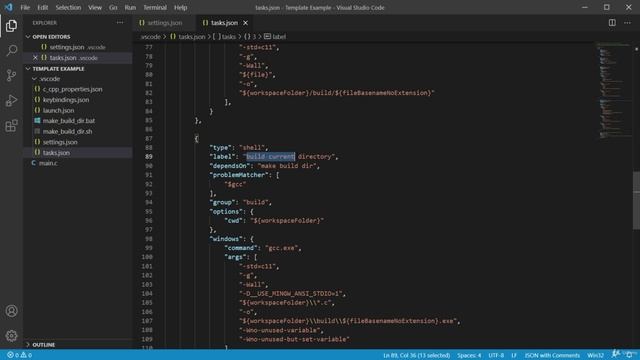The image size is (640, 360).
Task: Open the Explorer view in activity bar
Action: (x=11, y=26)
